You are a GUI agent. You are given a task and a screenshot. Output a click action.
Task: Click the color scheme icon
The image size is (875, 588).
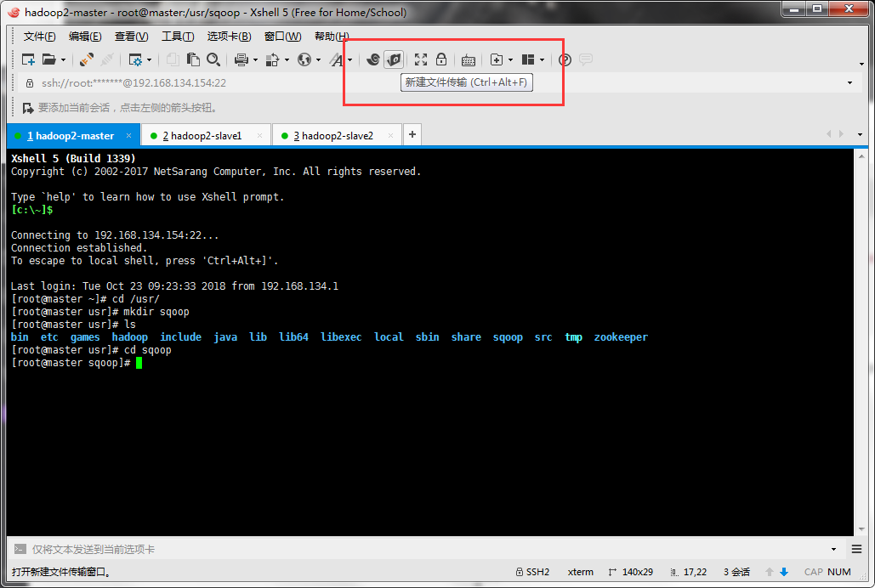click(272, 59)
